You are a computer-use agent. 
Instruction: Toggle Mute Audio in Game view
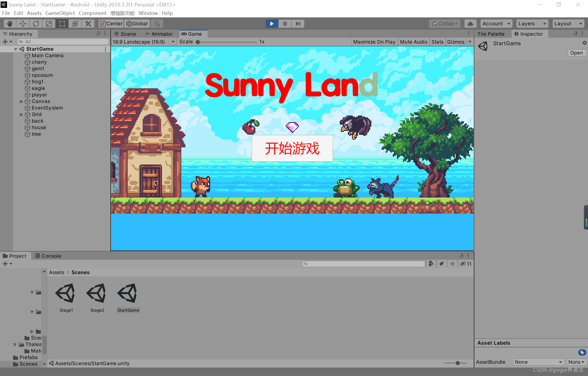click(414, 42)
